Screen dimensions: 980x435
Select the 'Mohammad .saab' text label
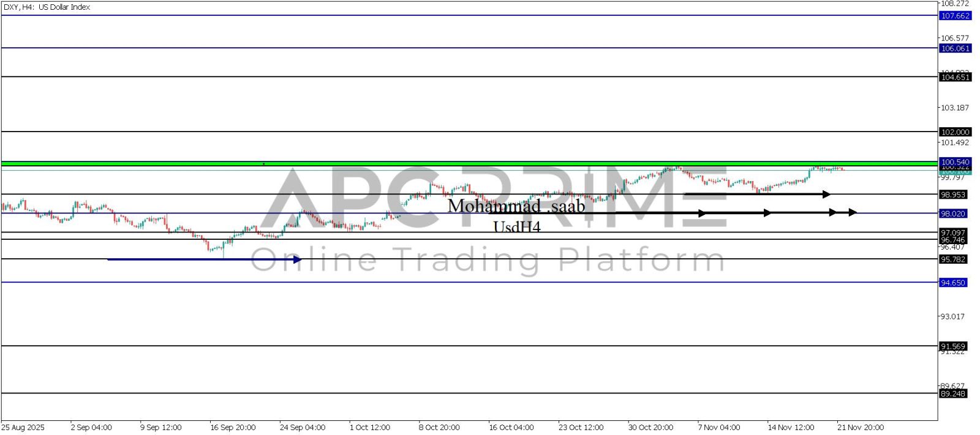tap(516, 206)
